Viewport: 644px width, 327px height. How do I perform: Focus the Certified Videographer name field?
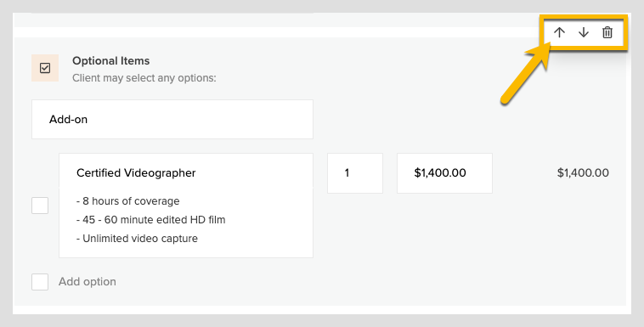(x=186, y=172)
